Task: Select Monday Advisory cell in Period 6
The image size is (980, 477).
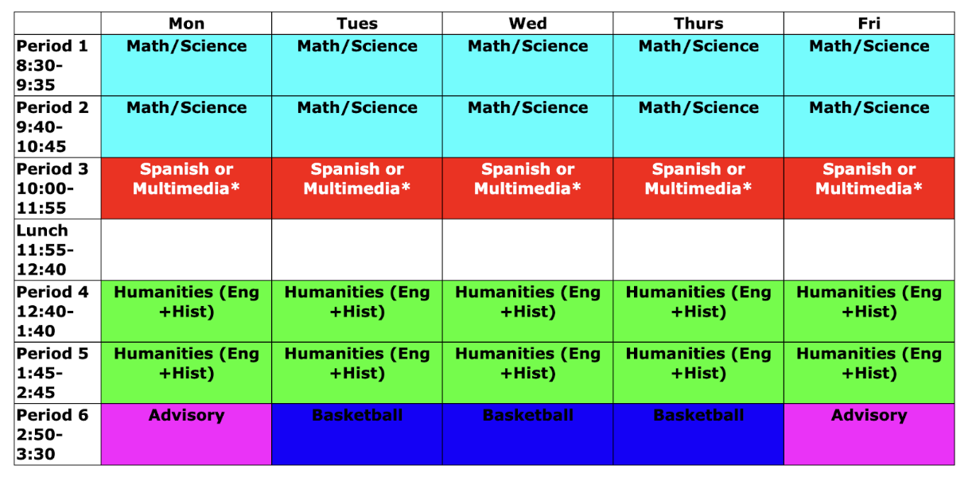Action: [x=186, y=434]
